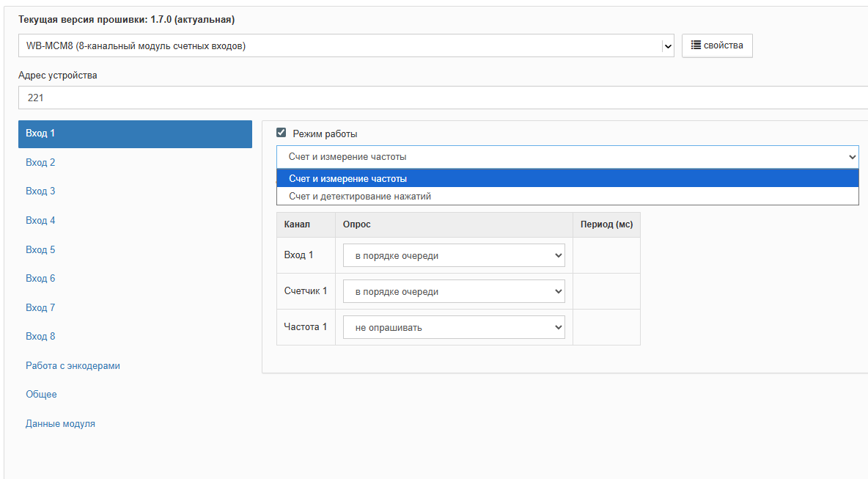The image size is (868, 479).
Task: Open the Вход 3 tab
Action: coord(40,191)
